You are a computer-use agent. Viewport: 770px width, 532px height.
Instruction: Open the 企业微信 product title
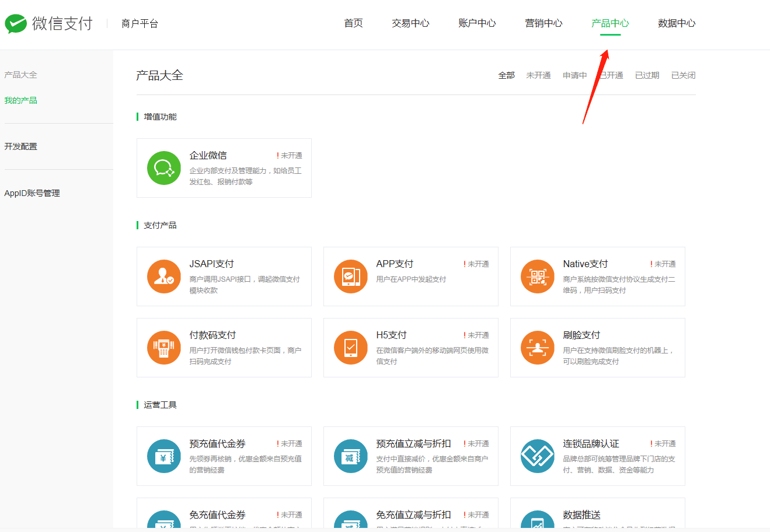pyautogui.click(x=208, y=155)
